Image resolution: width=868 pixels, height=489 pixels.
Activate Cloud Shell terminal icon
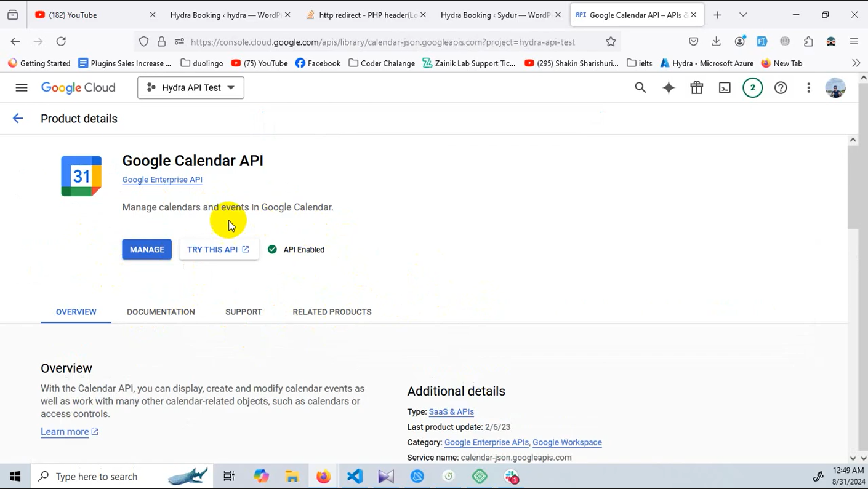point(725,88)
